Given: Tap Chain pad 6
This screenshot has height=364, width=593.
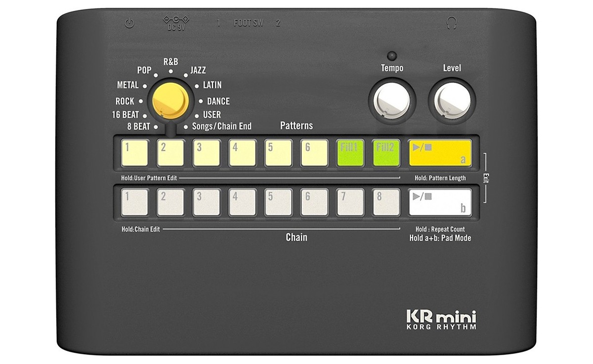Looking at the screenshot, I should (315, 202).
